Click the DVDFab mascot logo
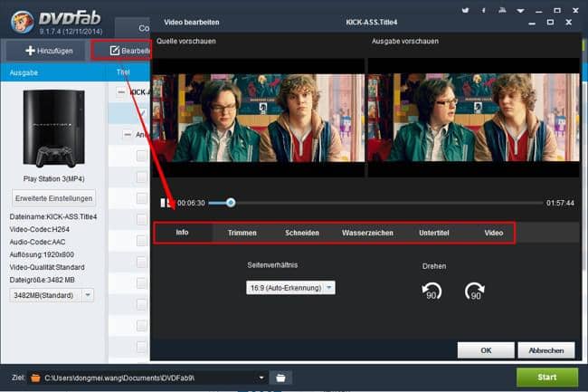Image resolution: width=588 pixels, height=392 pixels. coord(23,22)
